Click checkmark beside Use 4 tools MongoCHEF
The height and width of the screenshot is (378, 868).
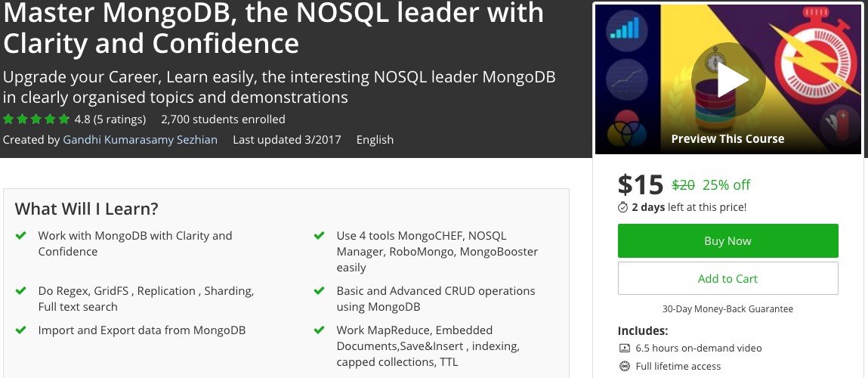(320, 236)
